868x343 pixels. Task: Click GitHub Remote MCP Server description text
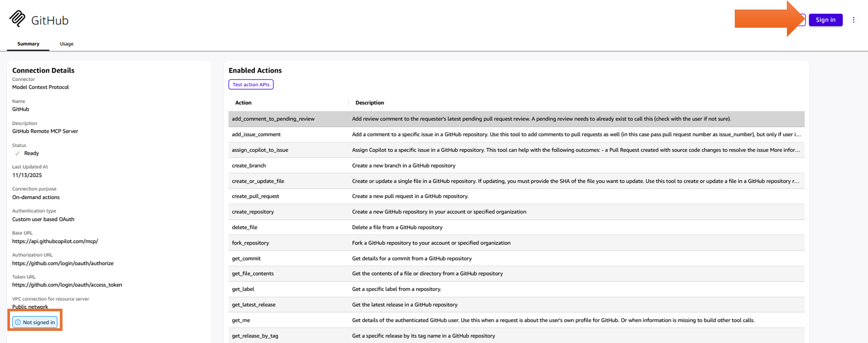pyautogui.click(x=45, y=132)
